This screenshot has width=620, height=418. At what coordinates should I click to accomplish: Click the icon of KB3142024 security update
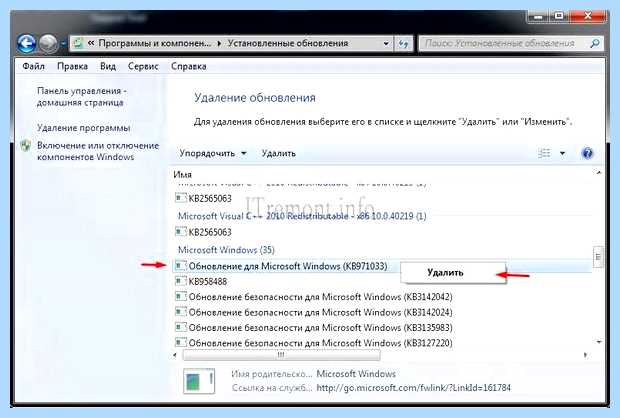181,312
